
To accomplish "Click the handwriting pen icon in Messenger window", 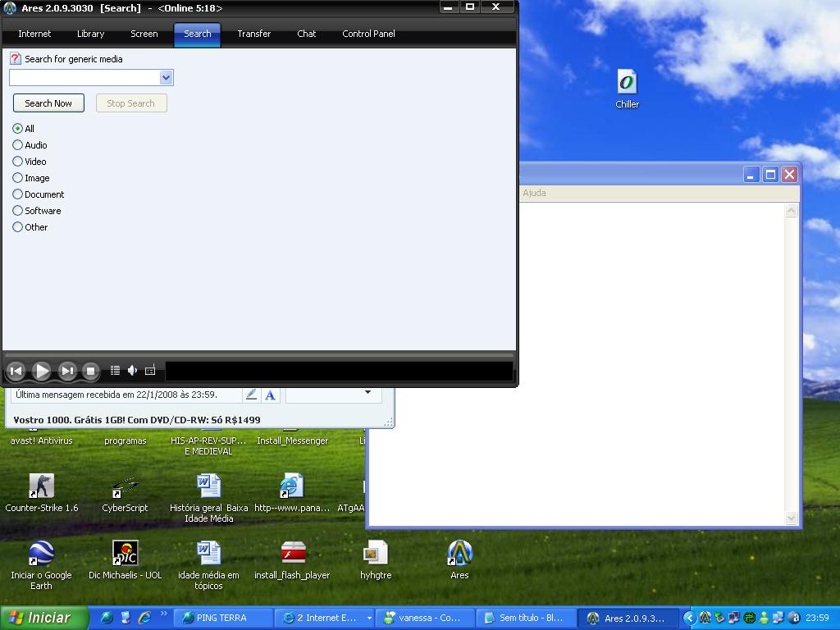I will [251, 395].
